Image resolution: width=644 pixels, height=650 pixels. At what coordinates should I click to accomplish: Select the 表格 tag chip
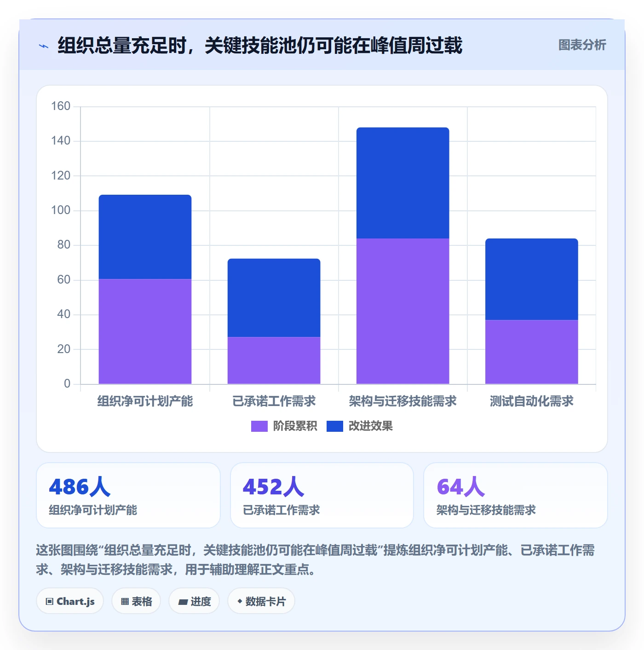pos(136,601)
